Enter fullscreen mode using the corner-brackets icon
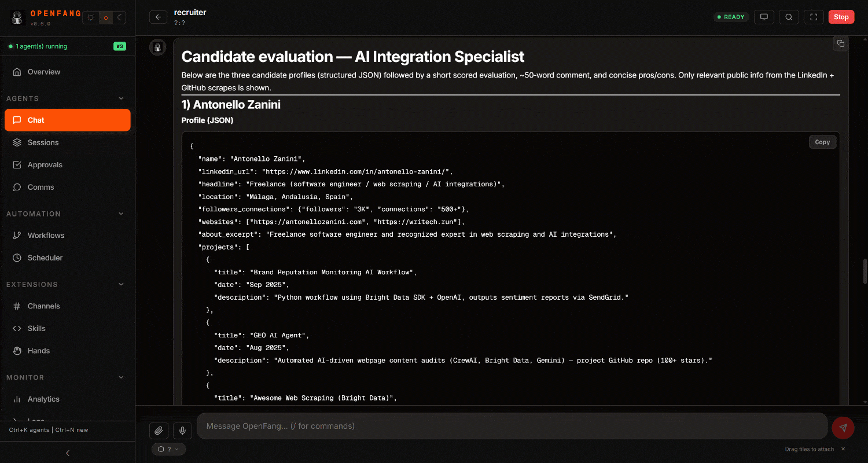 click(x=814, y=17)
